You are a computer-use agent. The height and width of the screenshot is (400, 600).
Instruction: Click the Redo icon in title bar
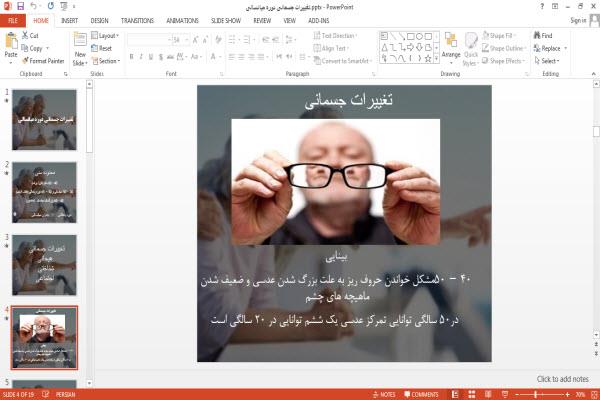51,6
